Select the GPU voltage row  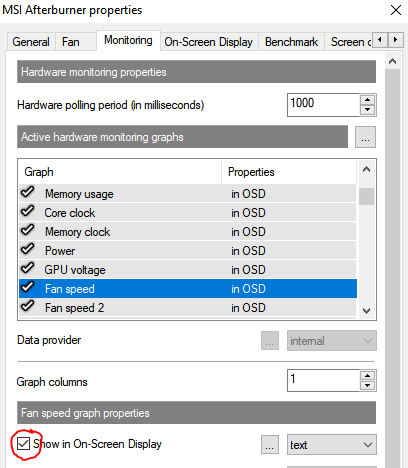click(x=188, y=269)
